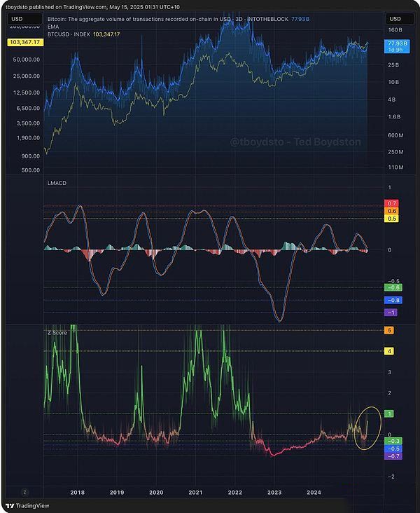Screen dimensions: 420x513
Task: Click the LMACD indicator label
Action: (x=56, y=182)
